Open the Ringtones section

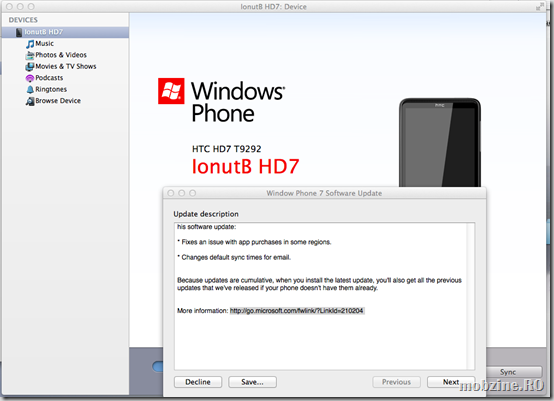[51, 89]
